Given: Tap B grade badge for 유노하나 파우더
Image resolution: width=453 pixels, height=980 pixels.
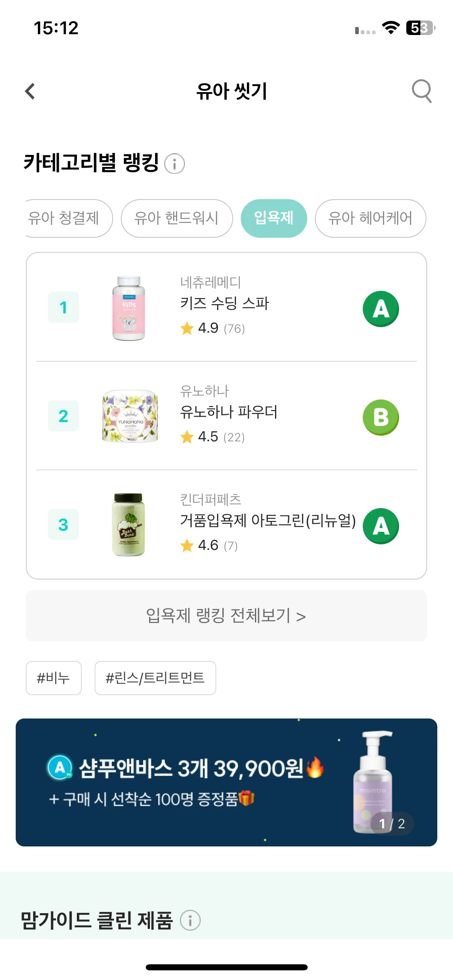Looking at the screenshot, I should tap(381, 417).
